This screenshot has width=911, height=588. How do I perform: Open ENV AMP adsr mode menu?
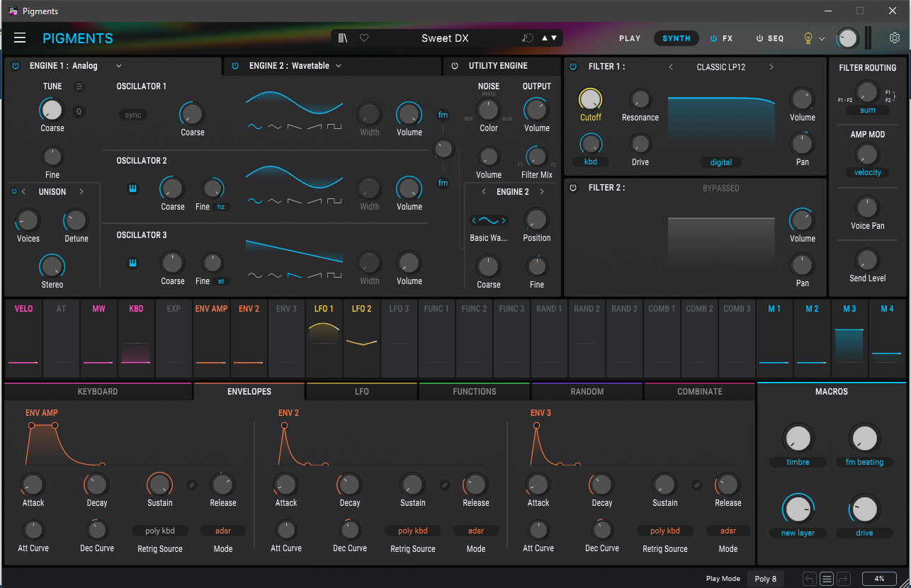click(223, 531)
